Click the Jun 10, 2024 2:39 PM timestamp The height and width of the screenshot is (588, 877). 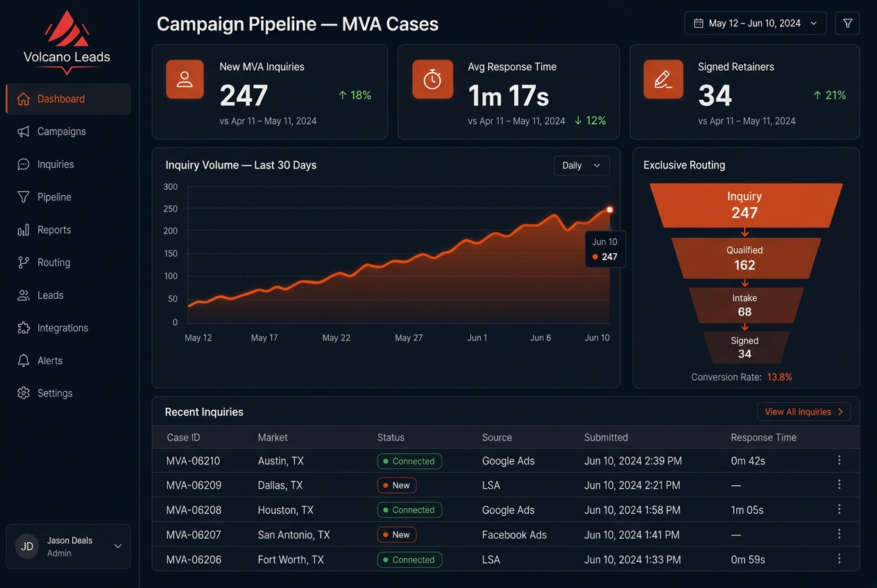point(633,460)
